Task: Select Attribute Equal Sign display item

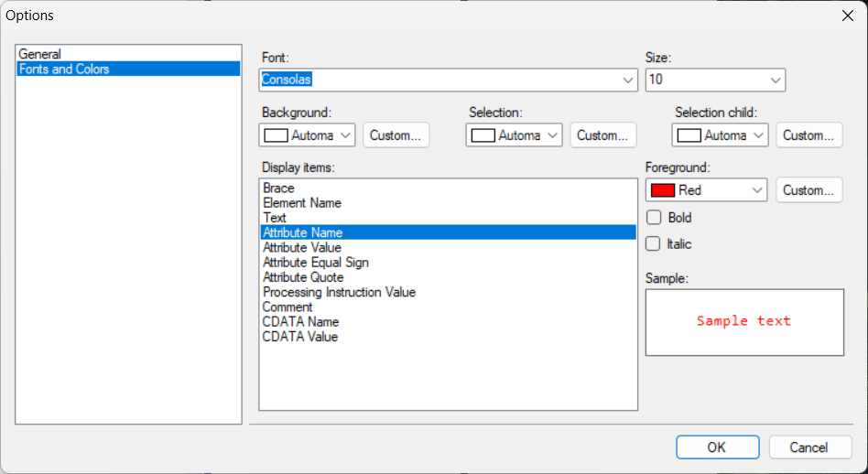Action: [448, 263]
